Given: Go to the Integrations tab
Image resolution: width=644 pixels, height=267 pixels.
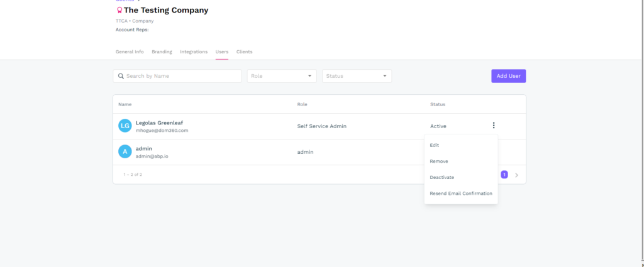Looking at the screenshot, I should pyautogui.click(x=194, y=52).
